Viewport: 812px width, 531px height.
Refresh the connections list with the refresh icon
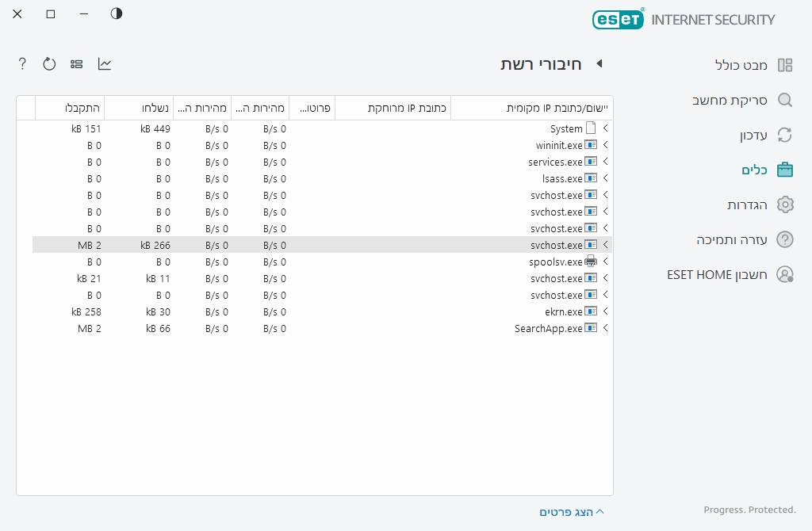click(49, 63)
